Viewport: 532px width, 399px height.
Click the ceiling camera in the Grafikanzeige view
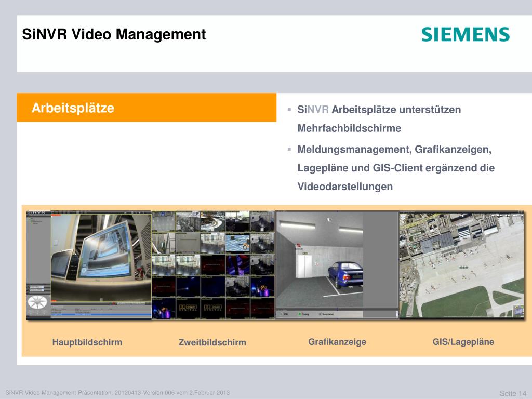[x=328, y=220]
